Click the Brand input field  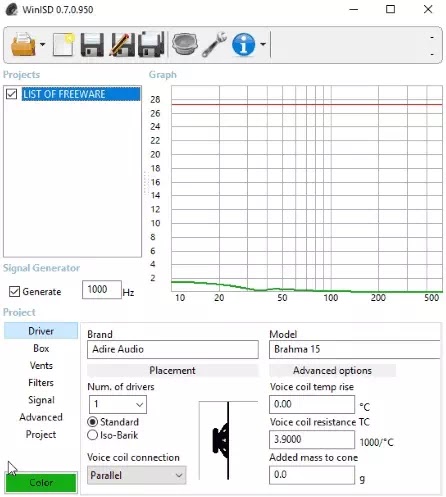[173, 349]
